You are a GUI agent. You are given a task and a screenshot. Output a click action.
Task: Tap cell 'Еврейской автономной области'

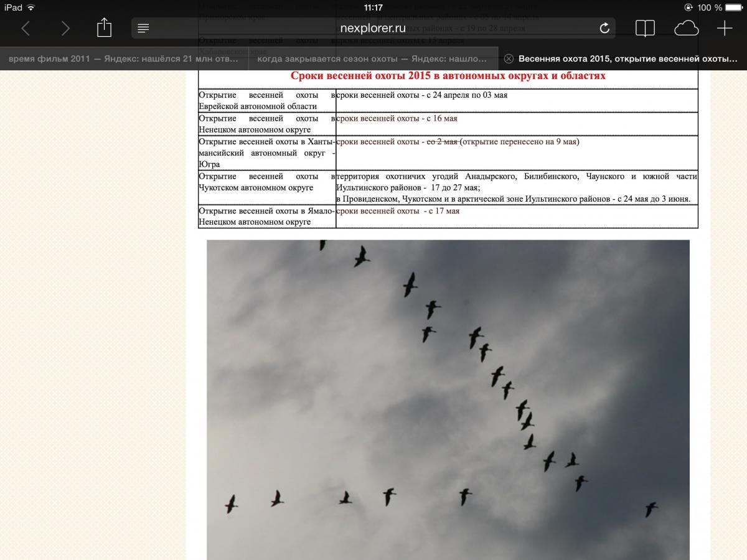pos(267,101)
